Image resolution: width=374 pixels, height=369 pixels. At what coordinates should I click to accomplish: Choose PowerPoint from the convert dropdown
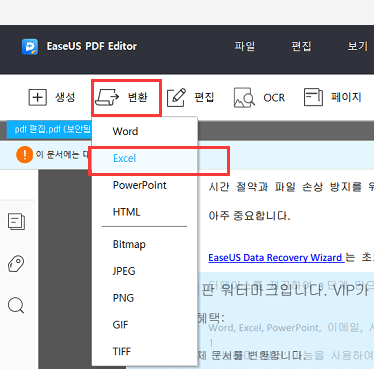tap(145, 185)
